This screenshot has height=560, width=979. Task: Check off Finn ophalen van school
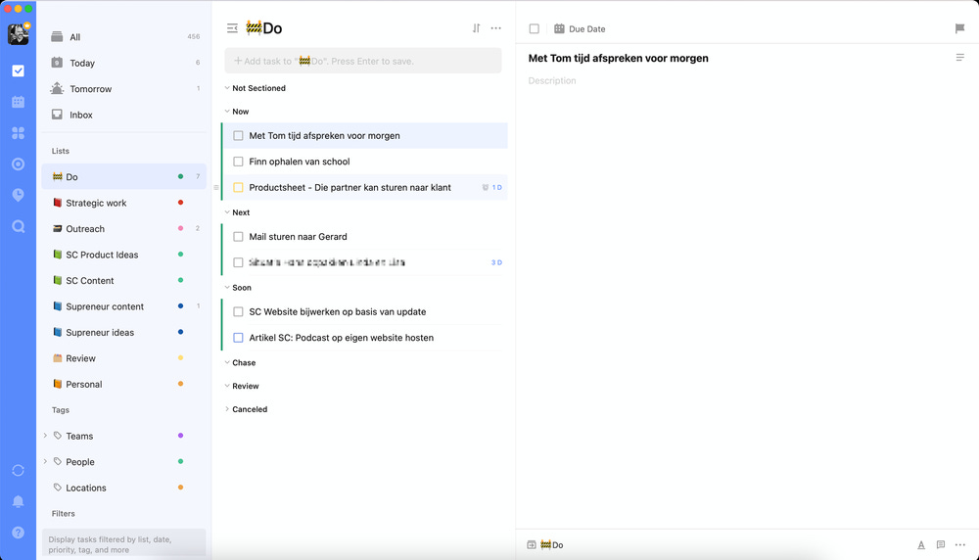click(238, 162)
